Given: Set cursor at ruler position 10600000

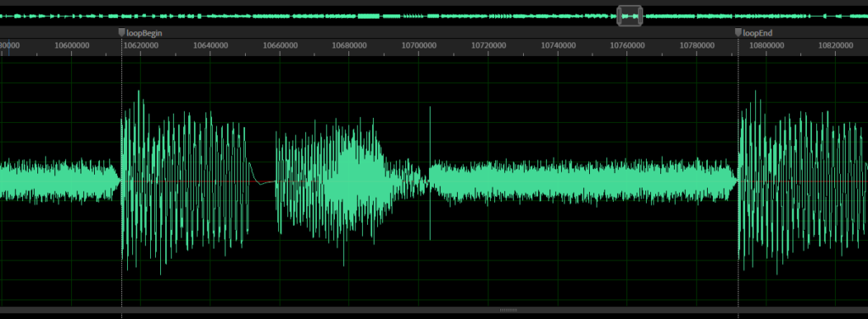Looking at the screenshot, I should 72,46.
